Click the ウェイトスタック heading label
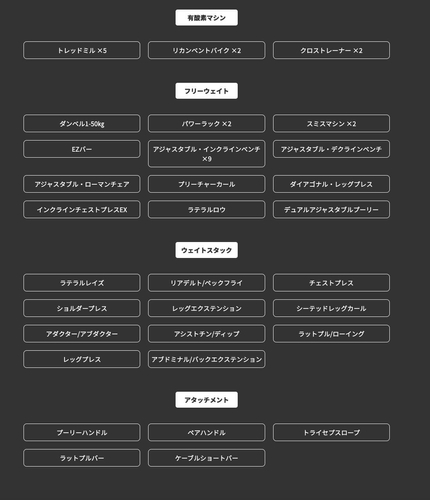Screen dimensions: 430x500 [x=206, y=250]
